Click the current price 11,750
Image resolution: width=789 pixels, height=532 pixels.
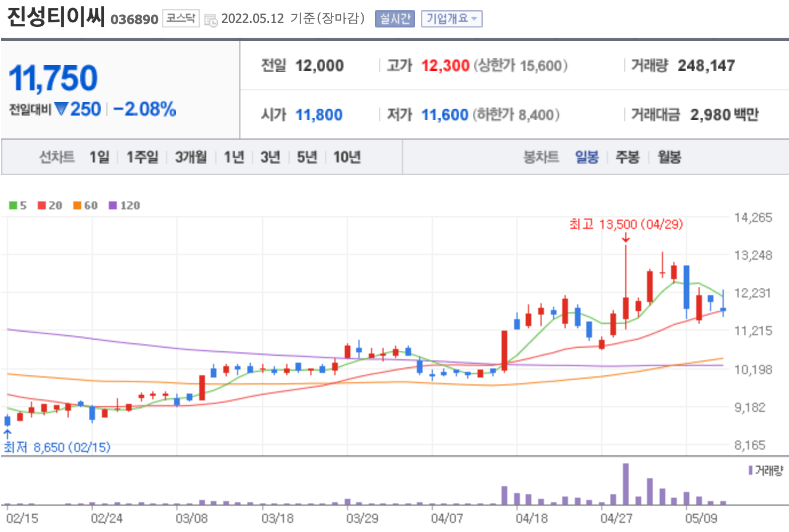(x=53, y=78)
